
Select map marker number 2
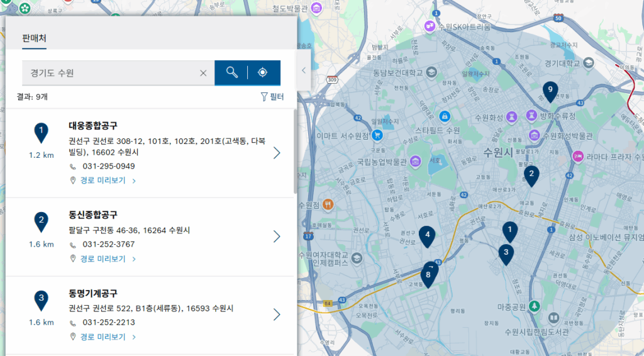[x=531, y=175]
